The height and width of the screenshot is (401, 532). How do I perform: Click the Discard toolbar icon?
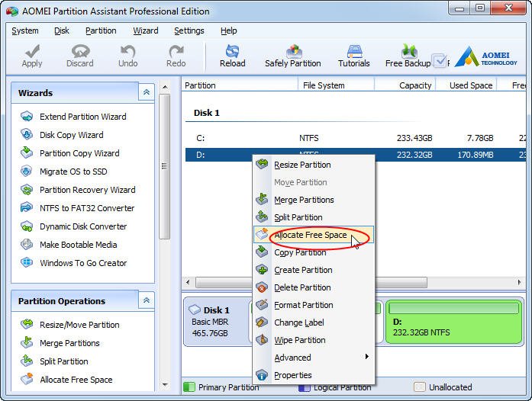[x=80, y=51]
